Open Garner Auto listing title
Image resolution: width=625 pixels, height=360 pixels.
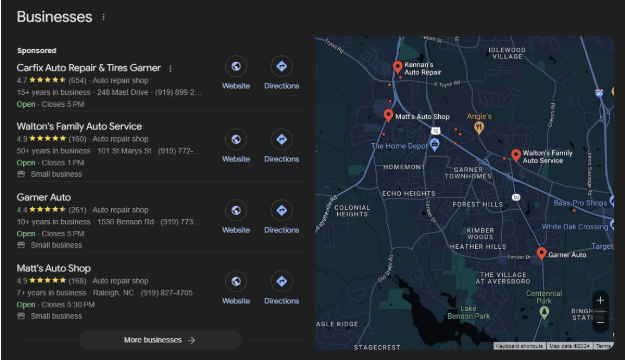click(44, 197)
